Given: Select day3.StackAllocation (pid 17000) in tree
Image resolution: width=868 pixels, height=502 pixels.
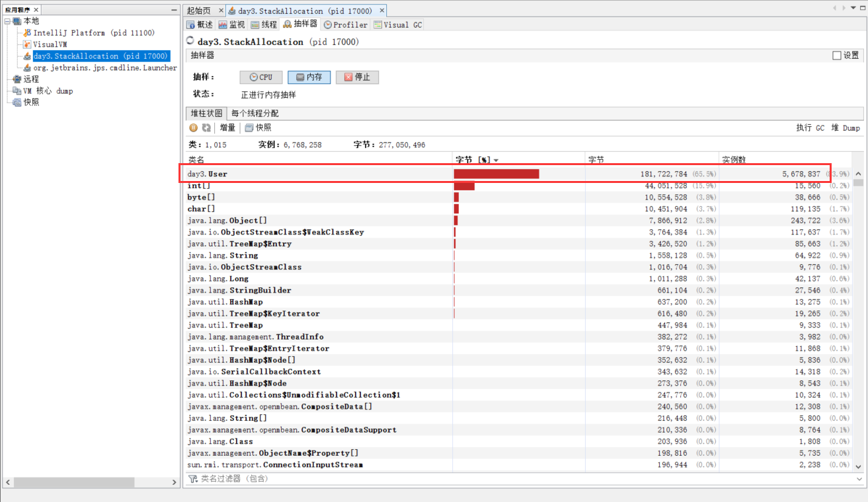Looking at the screenshot, I should [100, 56].
